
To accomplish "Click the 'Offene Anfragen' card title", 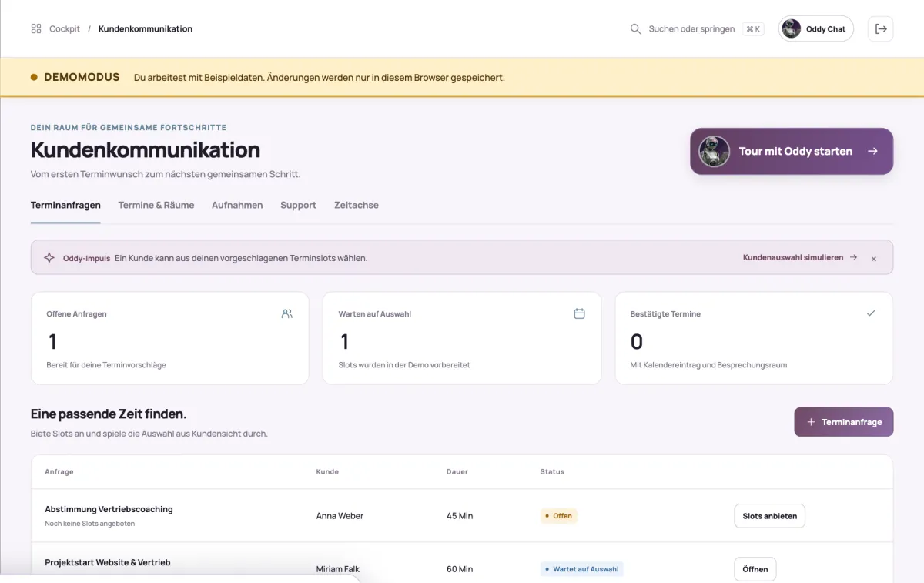I will point(76,314).
